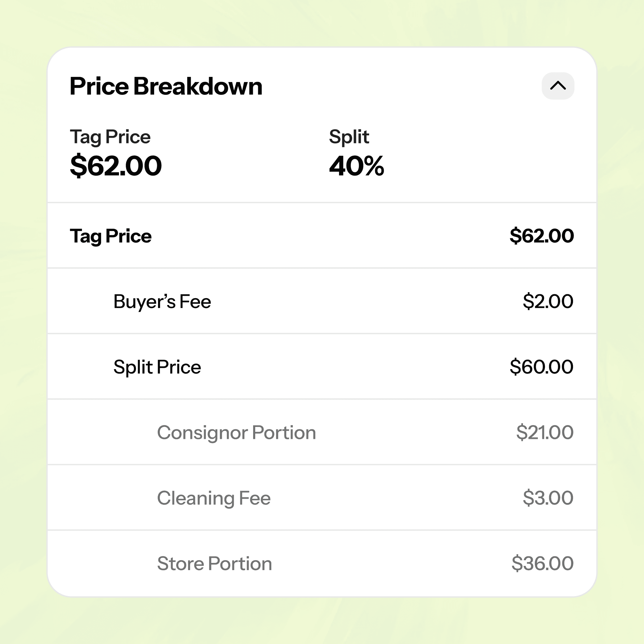Click the $3.00 Cleaning Fee amount
Screen dimensions: 644x644
pos(548,498)
